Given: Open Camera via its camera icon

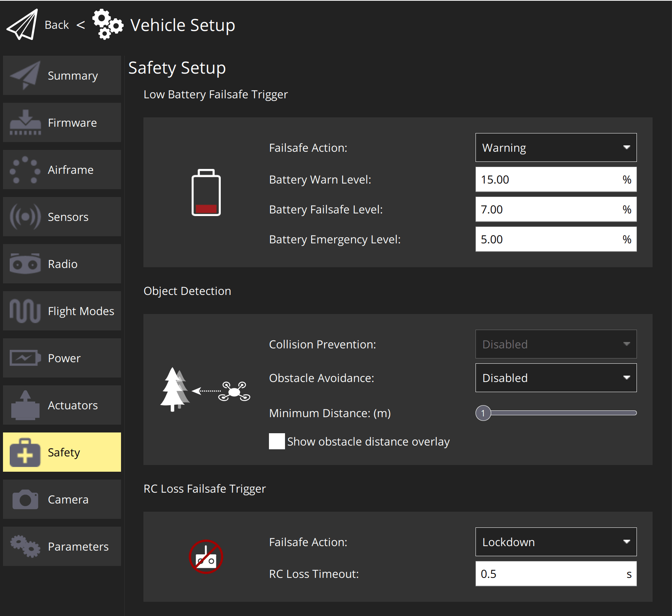Looking at the screenshot, I should click(25, 499).
